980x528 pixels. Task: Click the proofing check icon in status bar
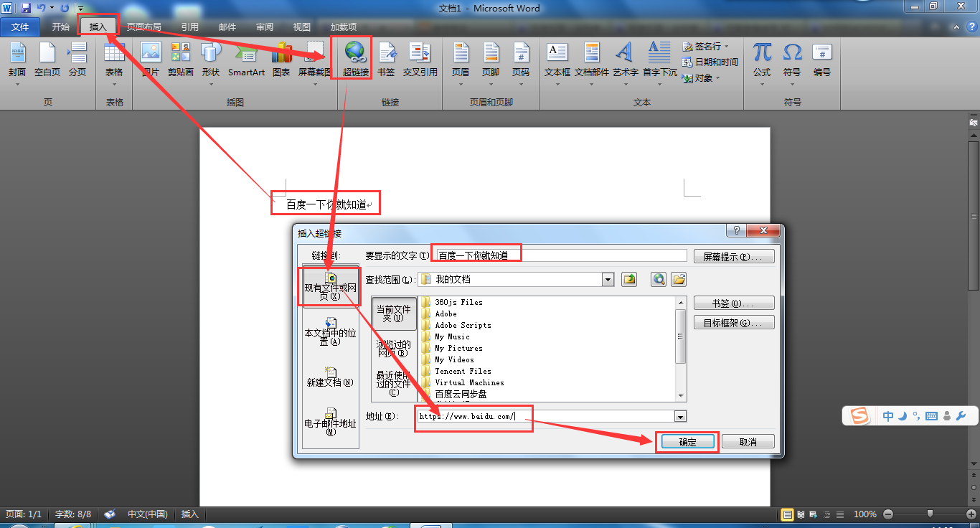[110, 514]
